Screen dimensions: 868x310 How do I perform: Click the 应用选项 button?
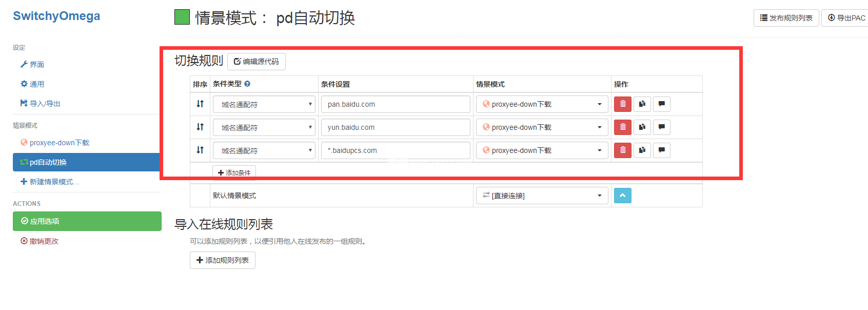click(87, 221)
